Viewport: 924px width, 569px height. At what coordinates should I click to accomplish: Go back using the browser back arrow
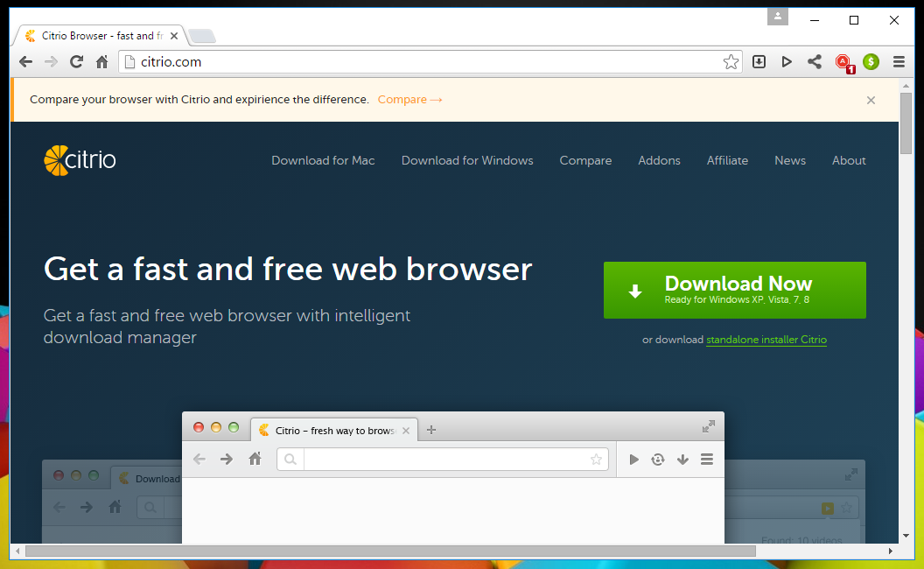coord(25,62)
